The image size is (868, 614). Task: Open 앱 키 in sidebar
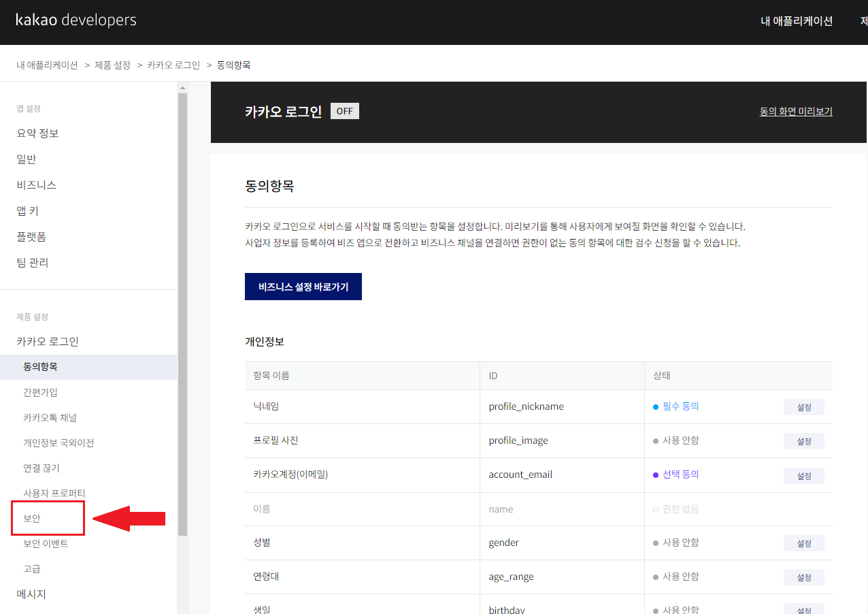27,211
